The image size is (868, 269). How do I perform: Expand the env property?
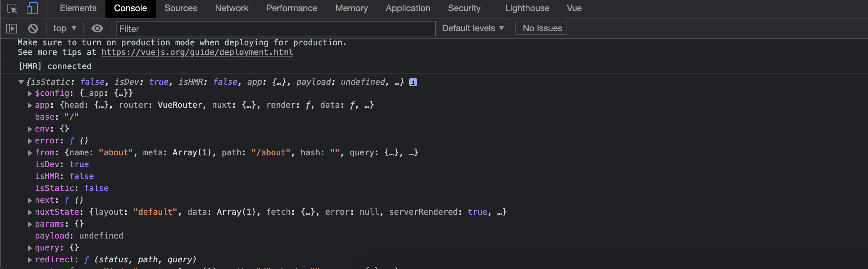(x=30, y=129)
